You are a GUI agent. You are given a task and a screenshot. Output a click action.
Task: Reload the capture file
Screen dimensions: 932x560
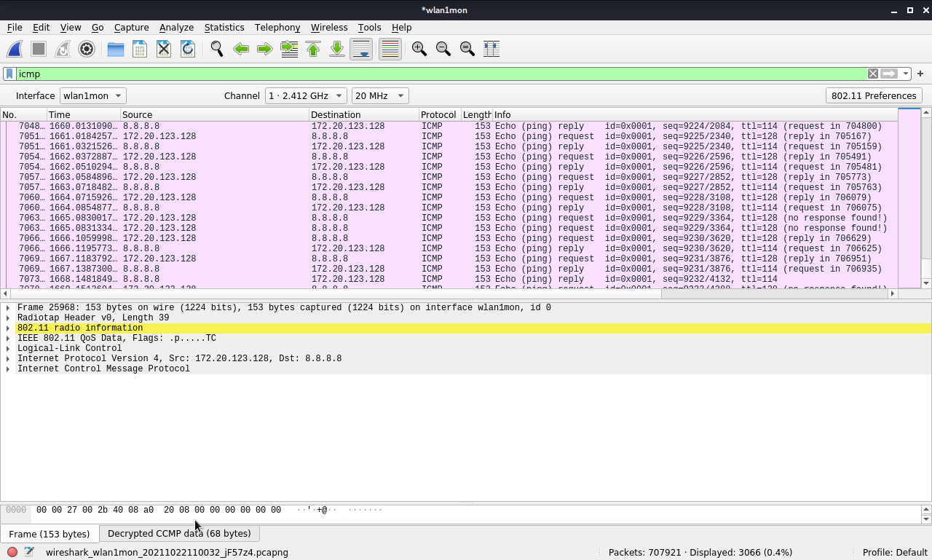(x=188, y=49)
